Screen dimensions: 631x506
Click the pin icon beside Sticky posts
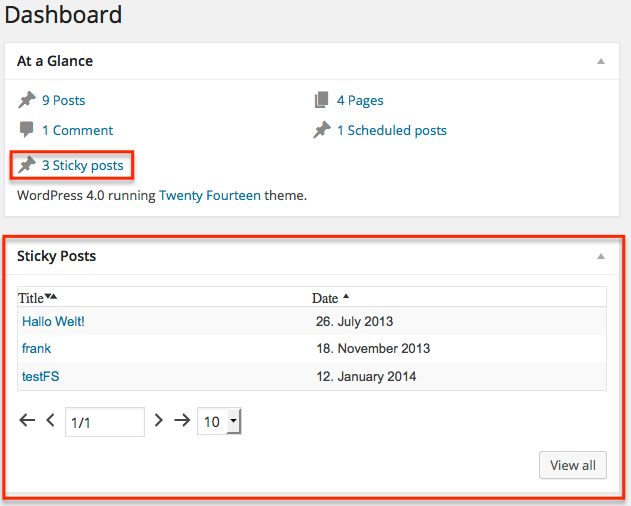point(27,165)
